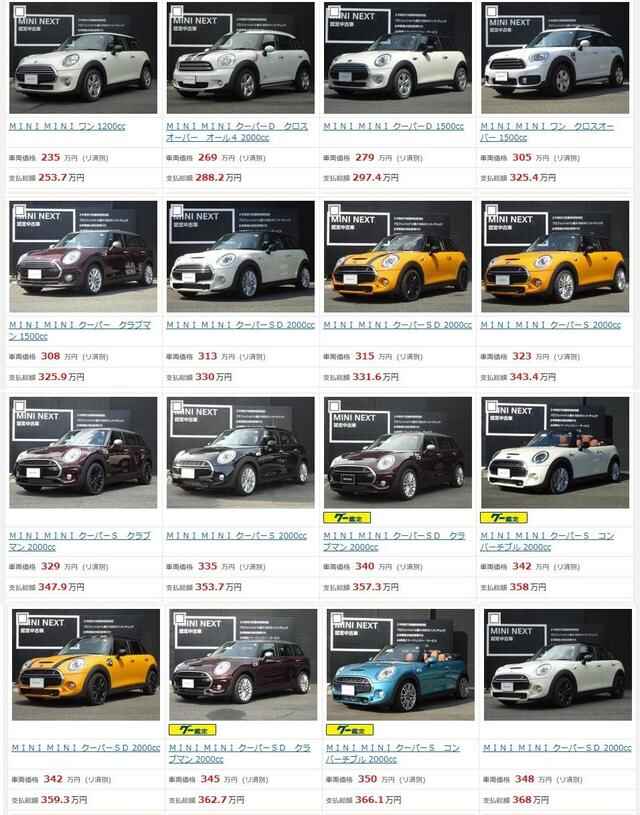
Task: Select the checkbox on the 348万円 white Cooper SD
Action: tap(494, 619)
